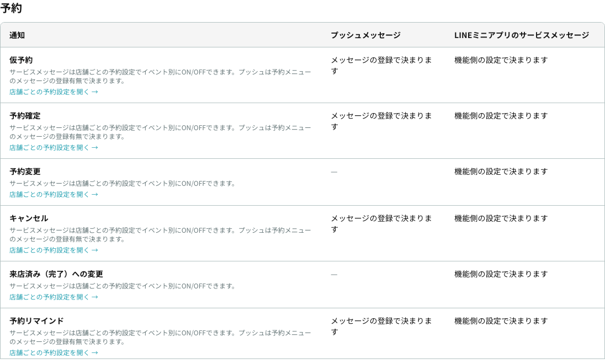Open store reservation settings link under 予約リマインド

54,352
